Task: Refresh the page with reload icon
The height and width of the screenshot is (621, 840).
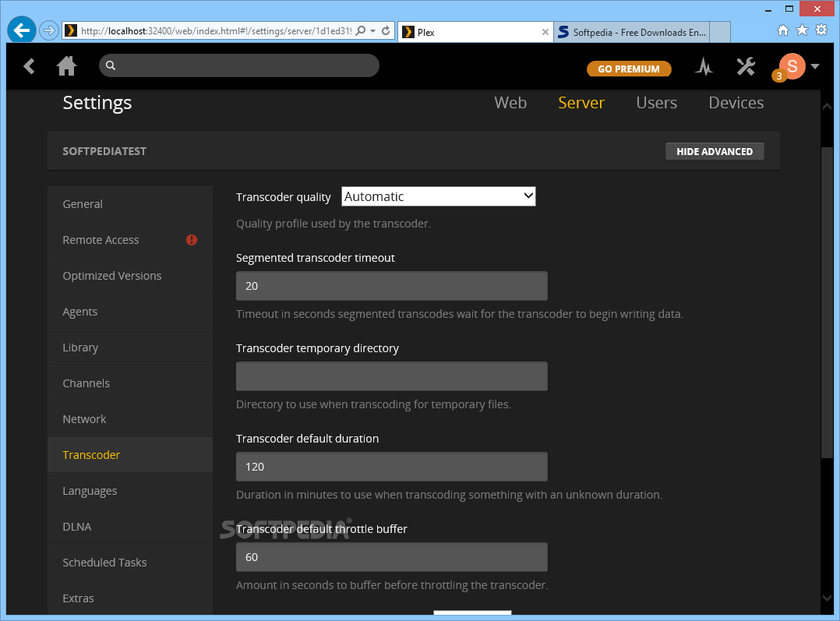Action: 386,30
